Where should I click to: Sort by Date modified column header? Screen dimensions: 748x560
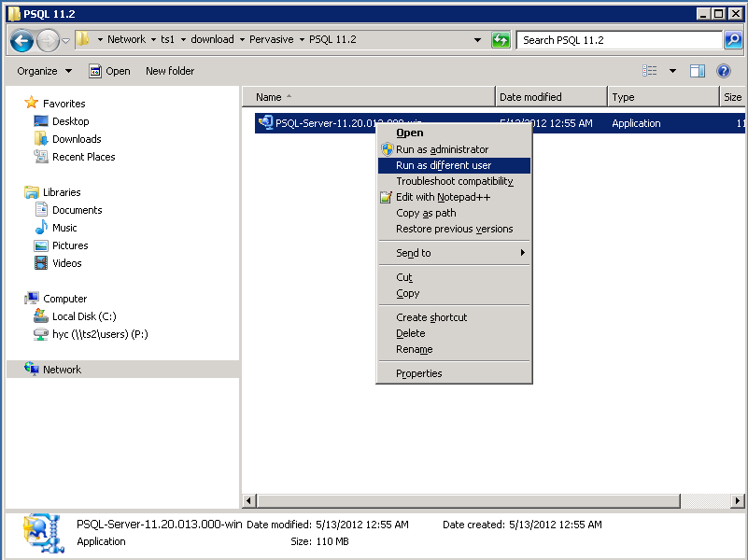click(530, 97)
